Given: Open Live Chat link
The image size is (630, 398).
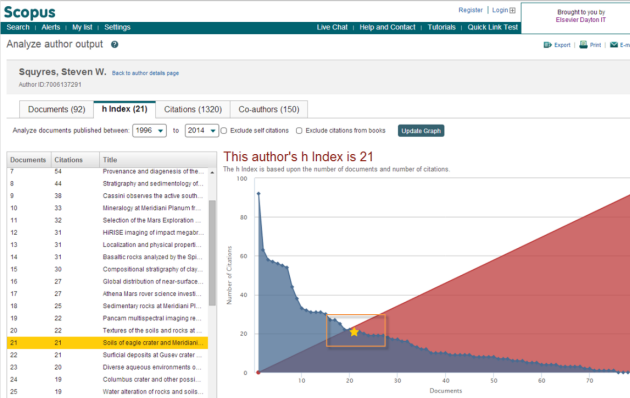Looking at the screenshot, I should [x=332, y=27].
